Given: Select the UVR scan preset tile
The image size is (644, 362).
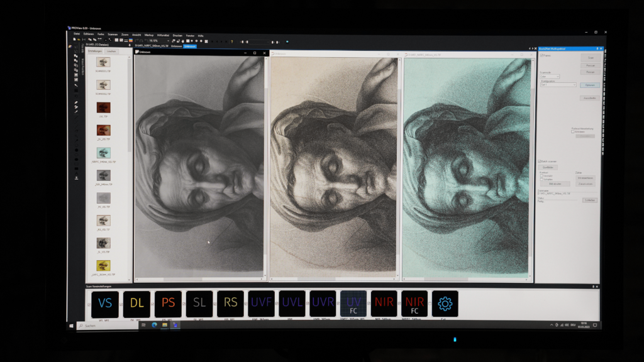Looking at the screenshot, I should coord(323,304).
